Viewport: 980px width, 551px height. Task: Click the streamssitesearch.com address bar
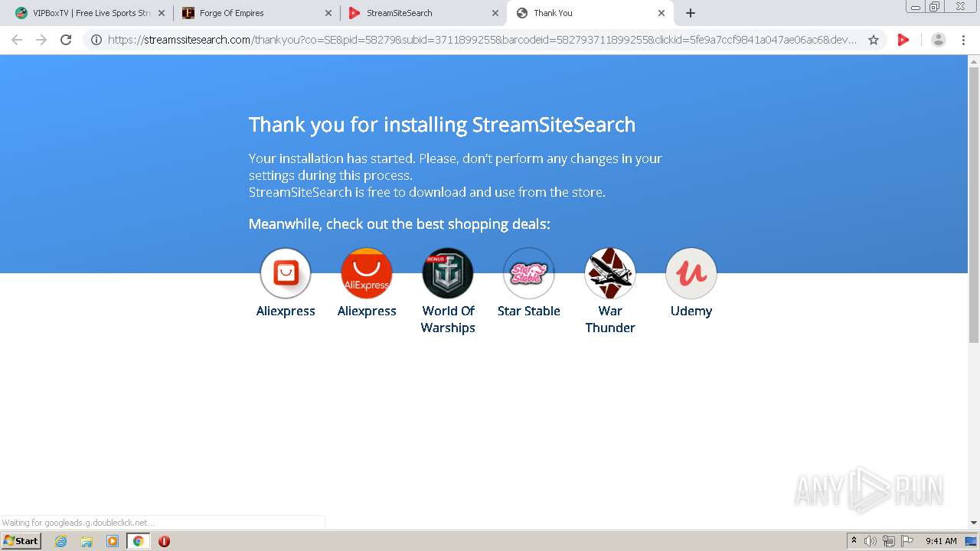pos(482,40)
